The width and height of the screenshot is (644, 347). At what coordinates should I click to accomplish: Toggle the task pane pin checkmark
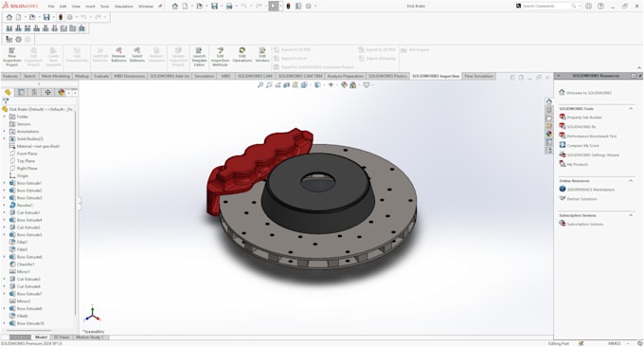point(640,76)
